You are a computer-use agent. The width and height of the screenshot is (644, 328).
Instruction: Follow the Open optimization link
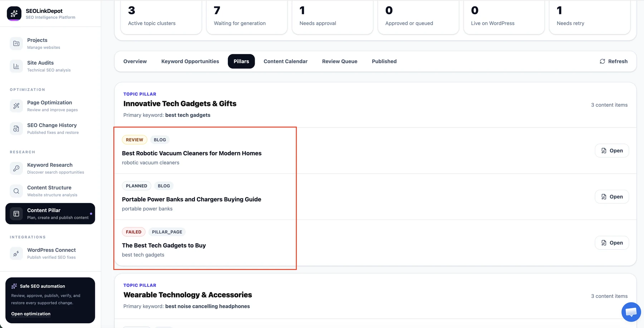click(x=31, y=314)
